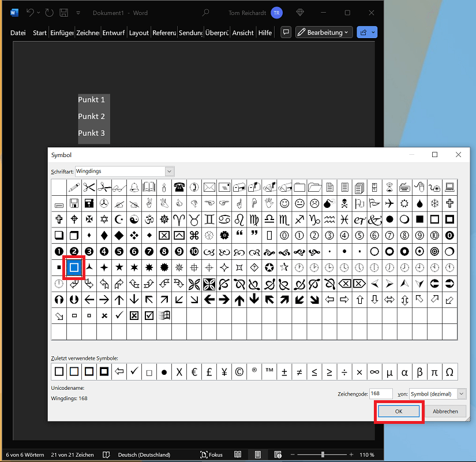Screen dimensions: 476x462
Task: Select the checkmark symbol in bottom row
Action: pos(119,315)
